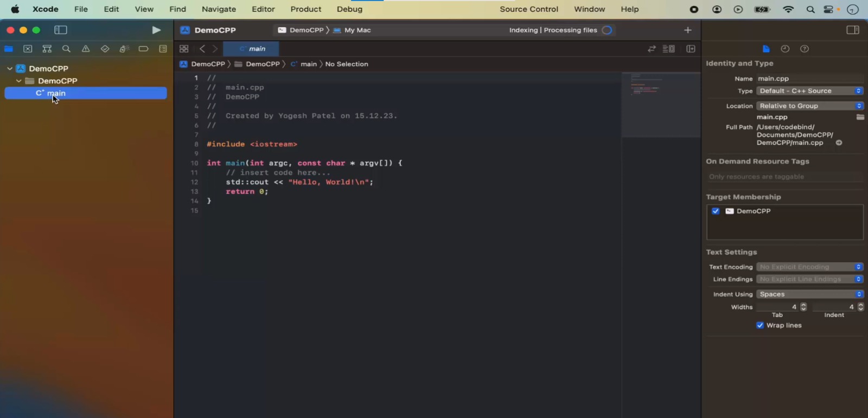Edit the Name field main.cpp
This screenshot has width=868, height=418.
pyautogui.click(x=810, y=79)
